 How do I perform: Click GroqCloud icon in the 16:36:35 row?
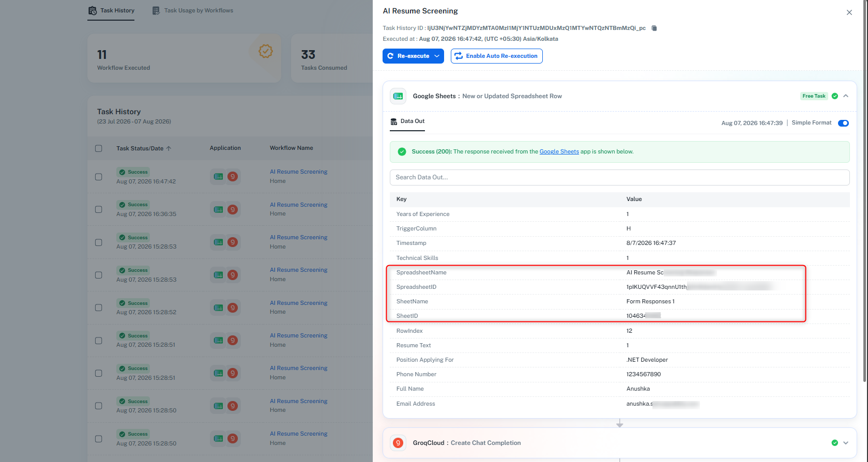[x=233, y=209]
